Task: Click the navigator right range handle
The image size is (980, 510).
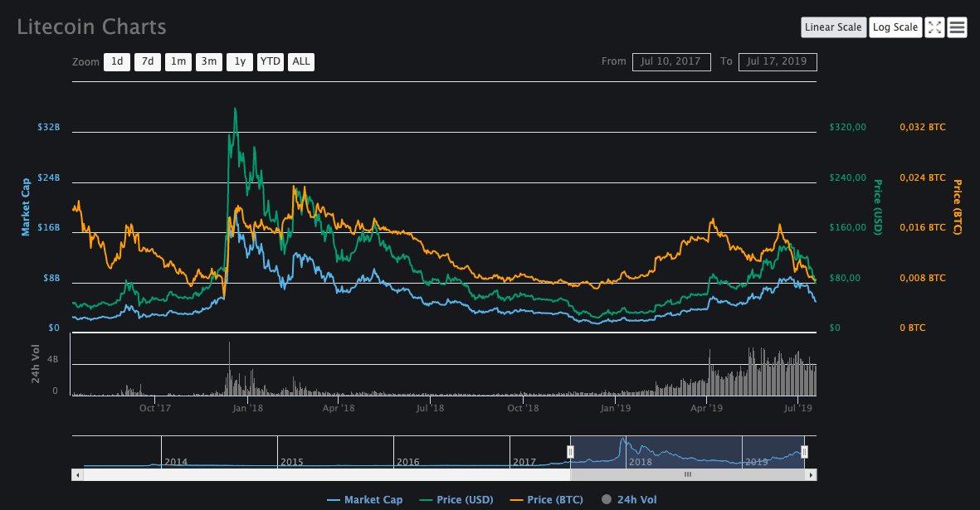Action: pos(804,451)
